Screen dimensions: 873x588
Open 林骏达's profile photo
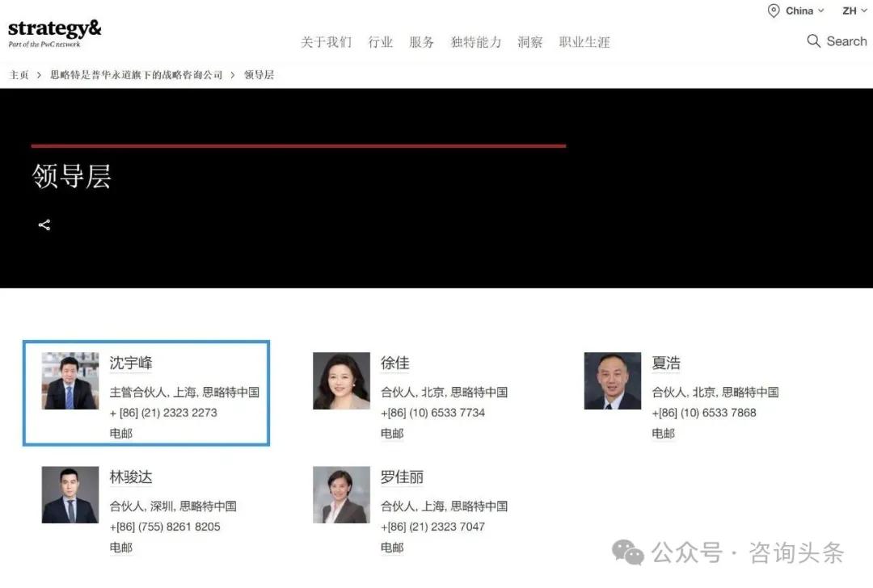click(x=70, y=494)
